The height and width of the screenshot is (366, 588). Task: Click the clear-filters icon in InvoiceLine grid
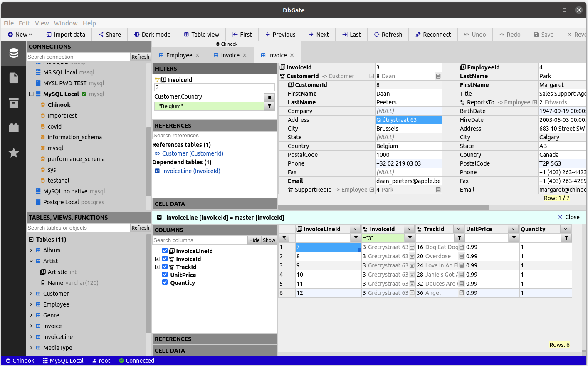pos(284,238)
